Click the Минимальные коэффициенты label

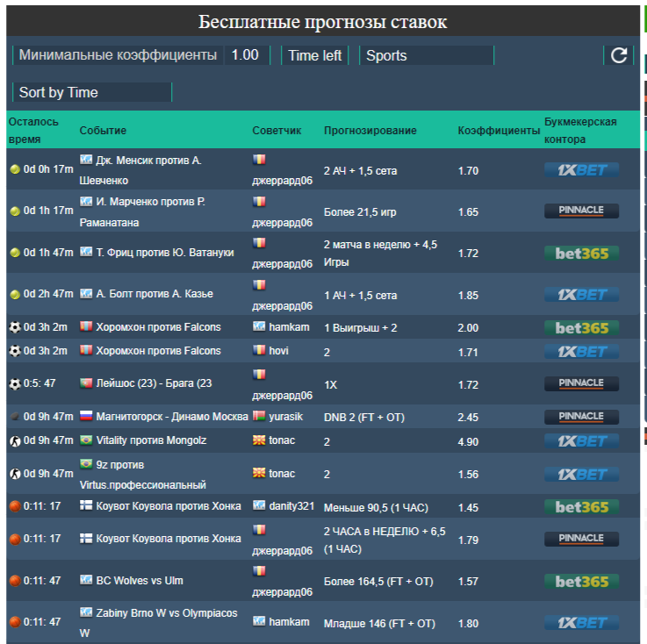[118, 54]
